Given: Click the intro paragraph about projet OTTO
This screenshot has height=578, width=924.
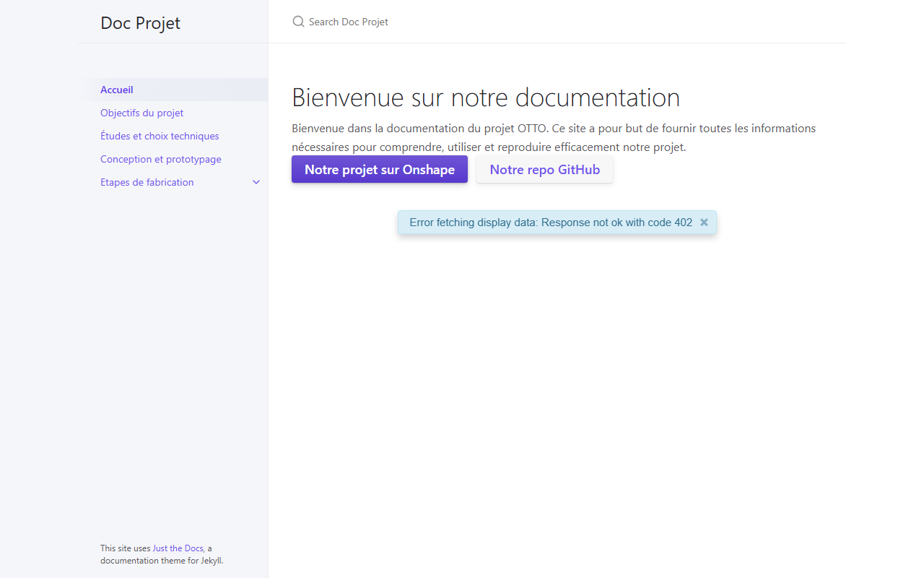Looking at the screenshot, I should [554, 137].
